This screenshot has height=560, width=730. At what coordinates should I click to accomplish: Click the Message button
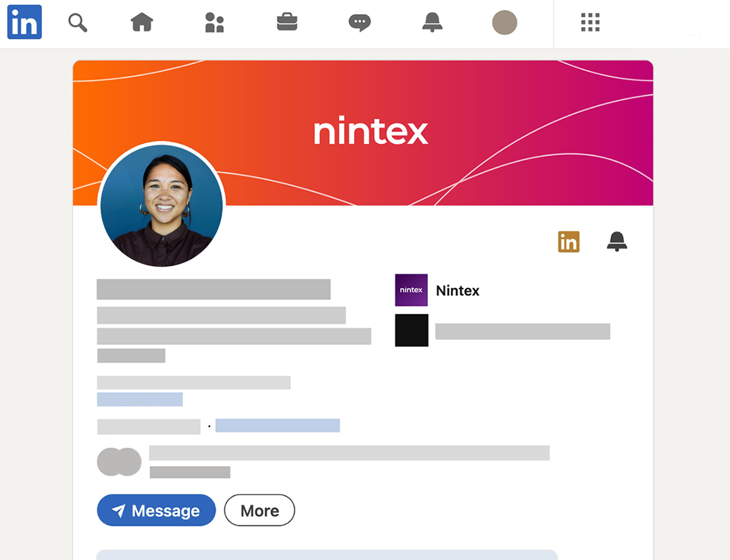(156, 511)
